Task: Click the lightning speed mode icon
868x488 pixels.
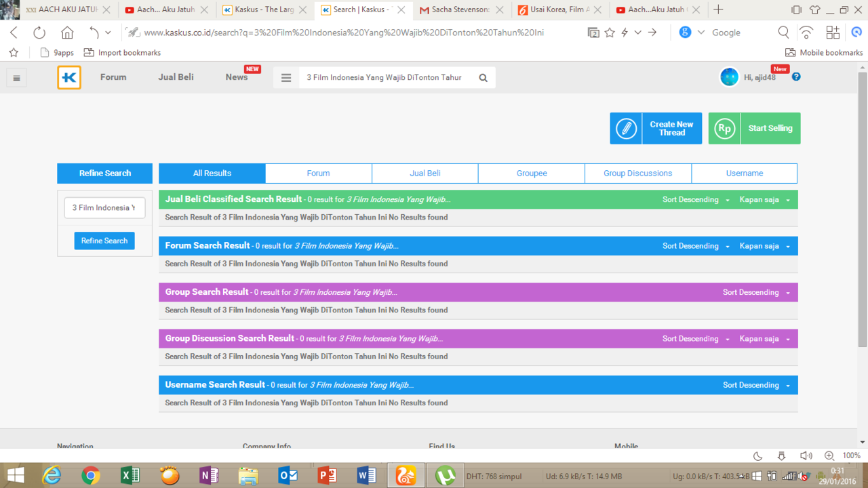Action: [625, 33]
